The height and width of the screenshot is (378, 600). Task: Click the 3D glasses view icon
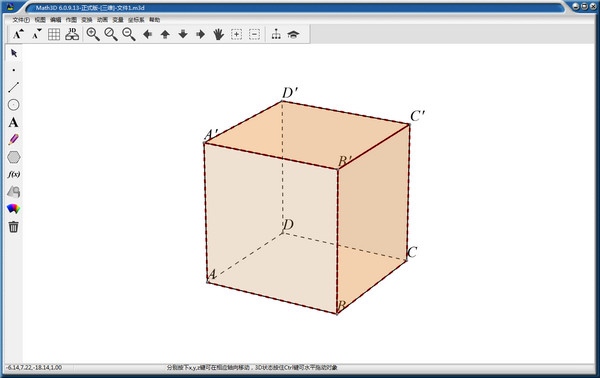[x=72, y=34]
